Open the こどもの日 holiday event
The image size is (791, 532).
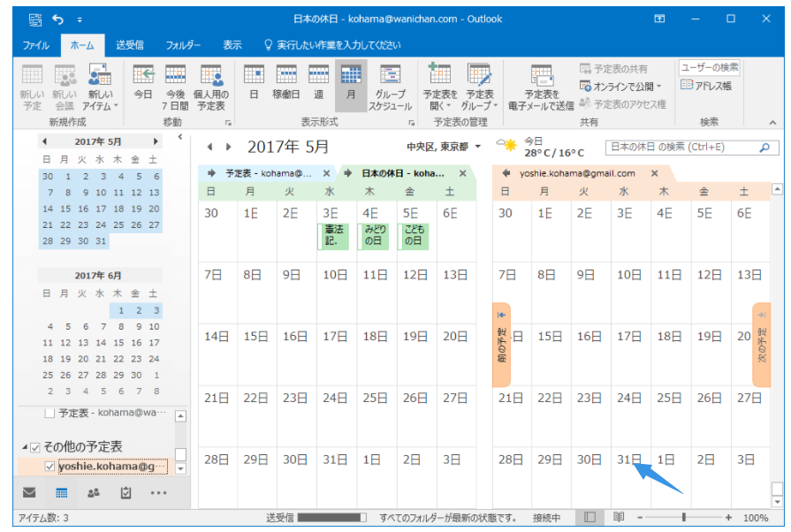(x=413, y=237)
